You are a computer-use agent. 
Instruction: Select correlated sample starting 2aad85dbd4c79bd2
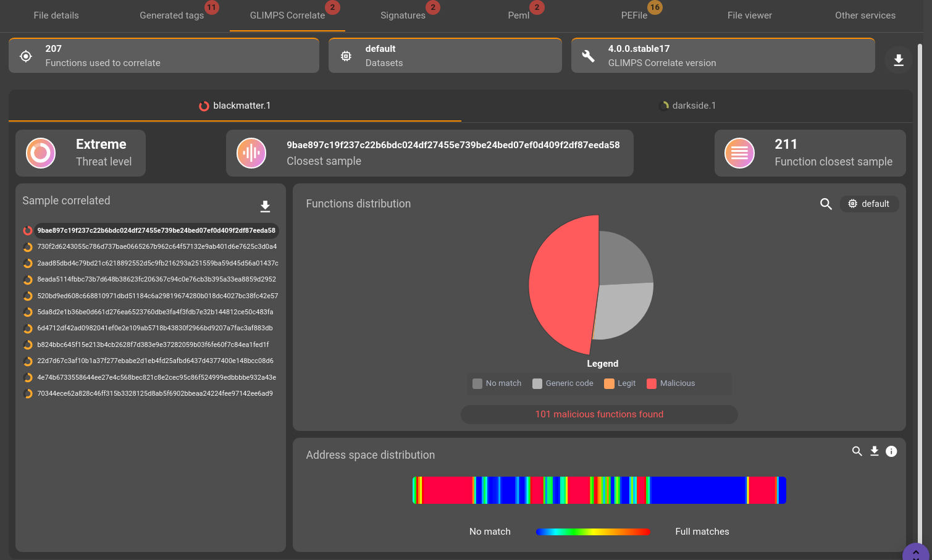click(x=157, y=263)
